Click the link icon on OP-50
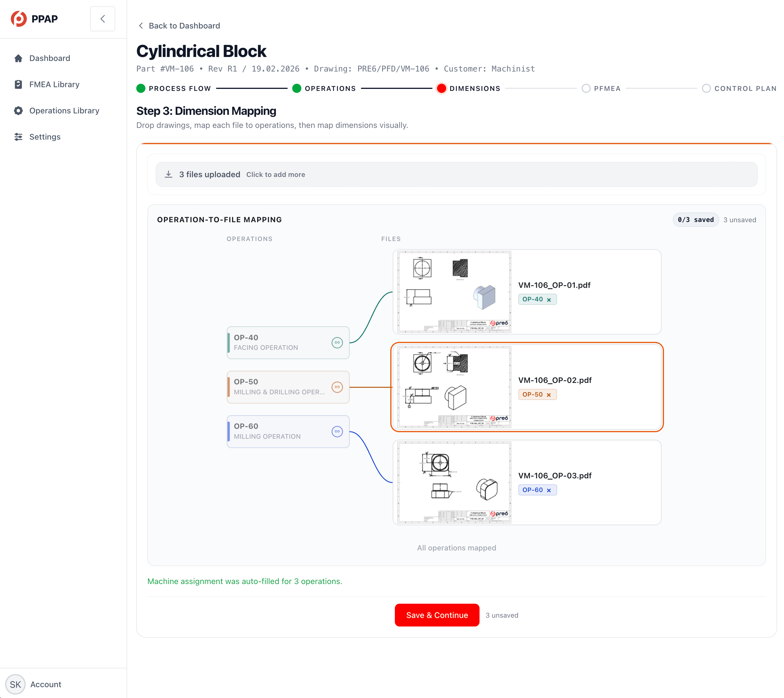This screenshot has height=698, width=784. [337, 387]
